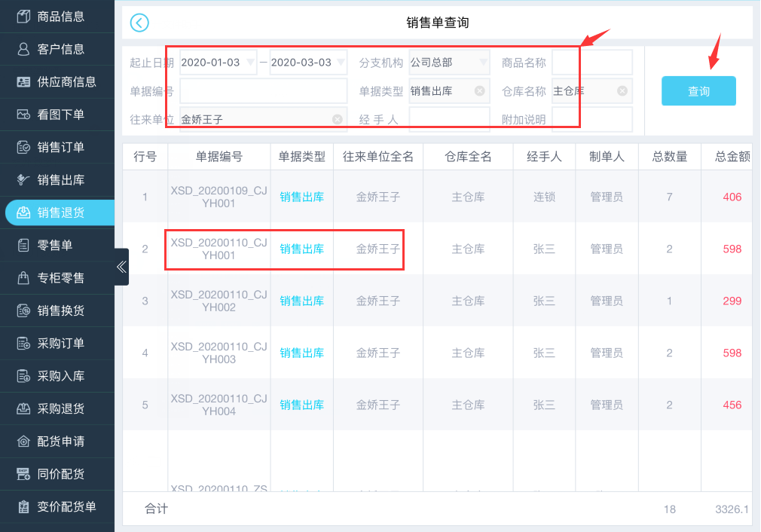
Task: Go to 销售出库 menu item
Action: click(x=60, y=180)
